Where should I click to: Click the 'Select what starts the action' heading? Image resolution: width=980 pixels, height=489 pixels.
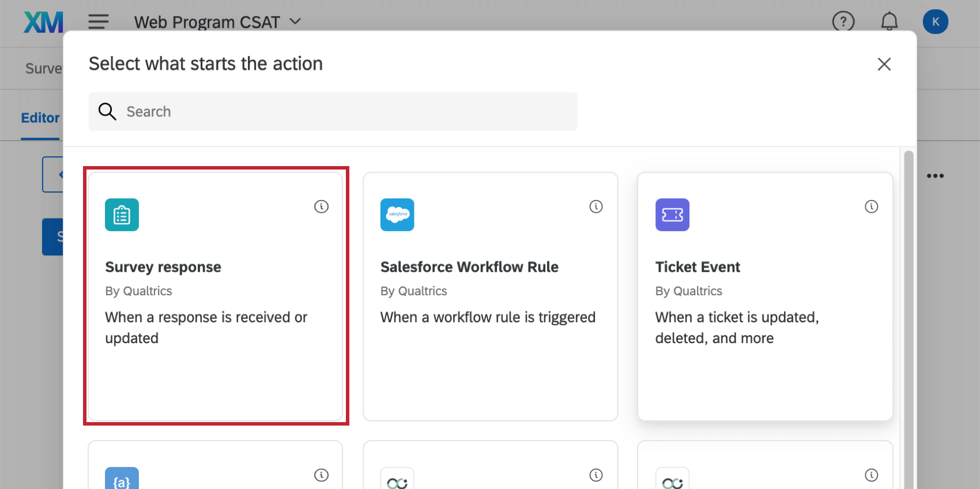coord(206,63)
